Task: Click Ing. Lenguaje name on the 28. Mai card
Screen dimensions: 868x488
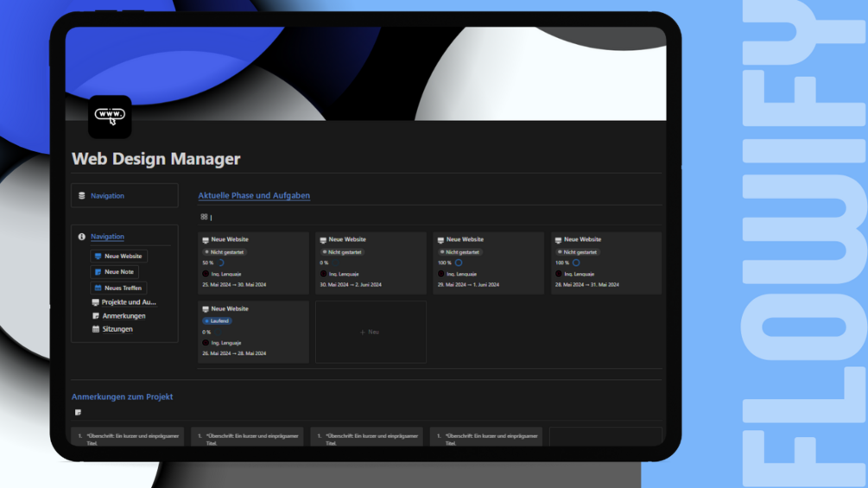Action: pos(579,274)
